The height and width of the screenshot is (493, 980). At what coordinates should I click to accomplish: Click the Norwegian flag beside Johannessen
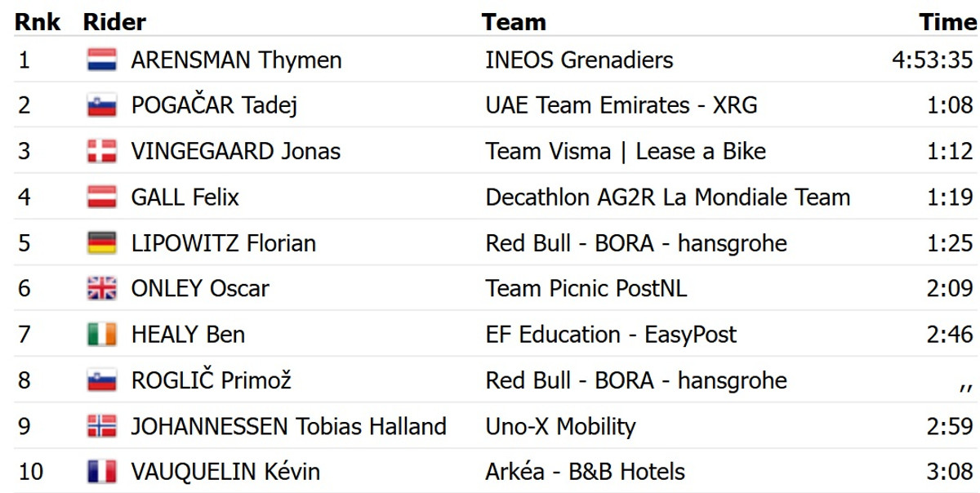[102, 426]
